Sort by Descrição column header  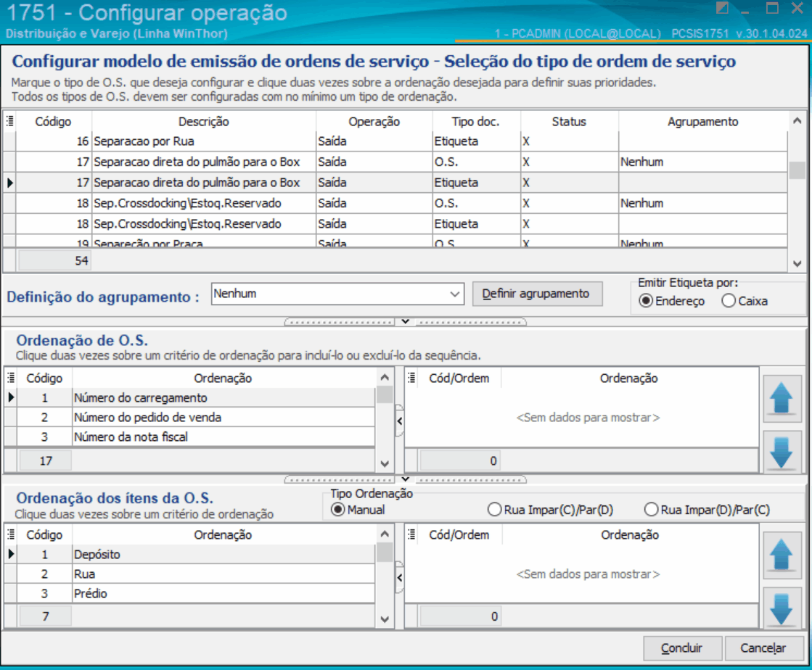click(x=203, y=122)
